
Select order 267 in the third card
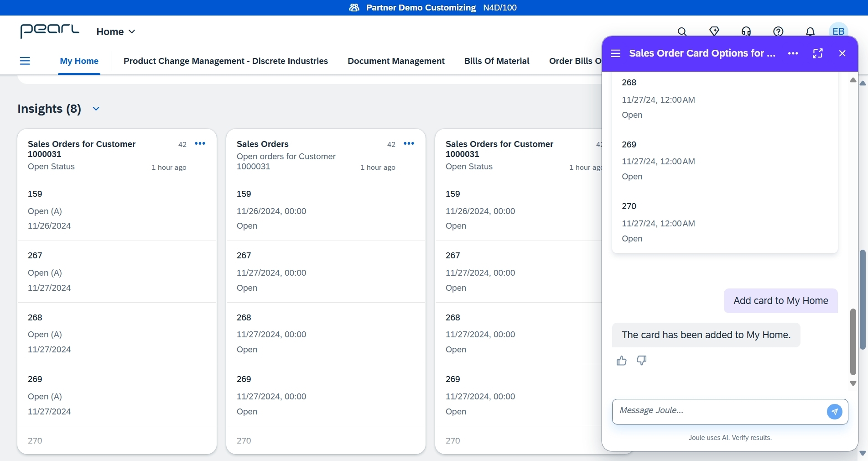point(519,272)
